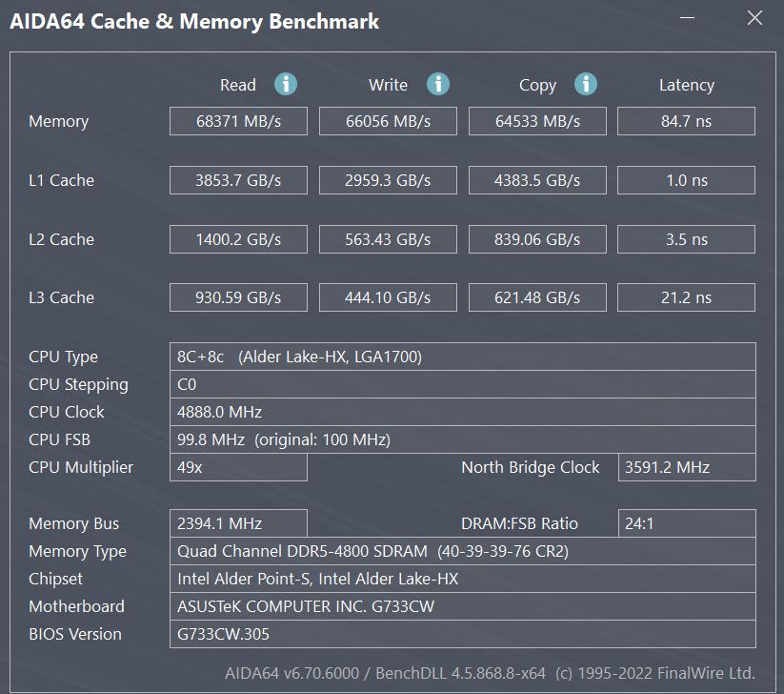Image resolution: width=784 pixels, height=694 pixels.
Task: Click the CPU Clock 4888.0 MHz field
Action: tap(462, 412)
